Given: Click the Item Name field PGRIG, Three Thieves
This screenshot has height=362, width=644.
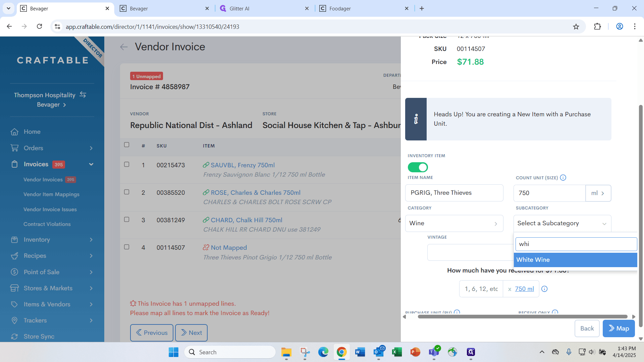Looking at the screenshot, I should [x=454, y=193].
